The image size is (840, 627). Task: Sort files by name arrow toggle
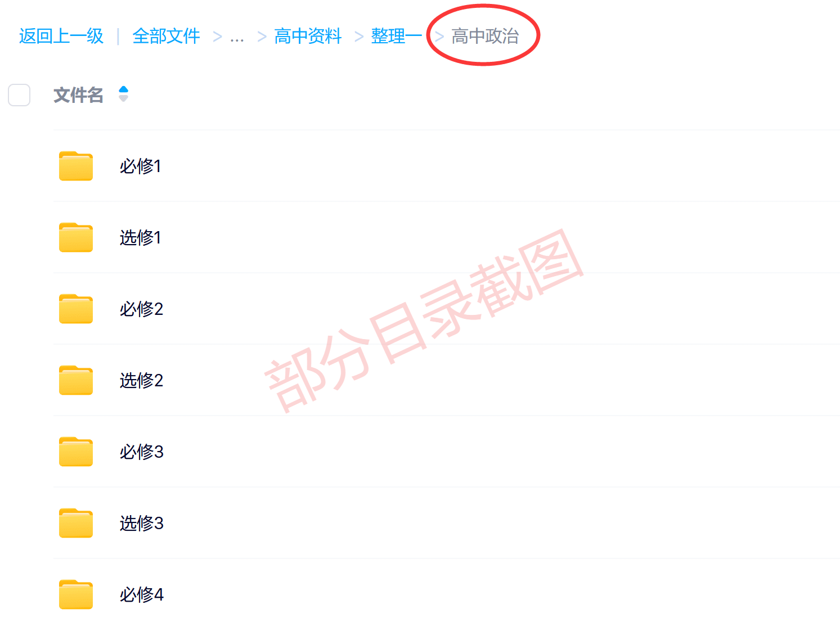[x=124, y=94]
